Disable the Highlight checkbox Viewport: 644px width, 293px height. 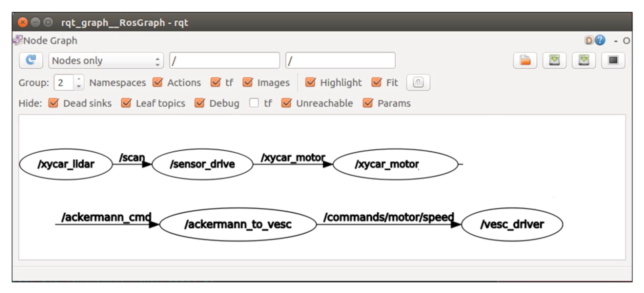[x=310, y=82]
